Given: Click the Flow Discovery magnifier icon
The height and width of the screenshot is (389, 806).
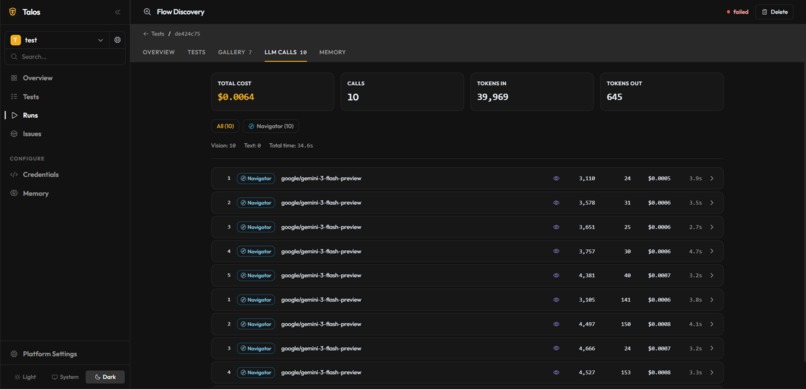Looking at the screenshot, I should point(148,12).
